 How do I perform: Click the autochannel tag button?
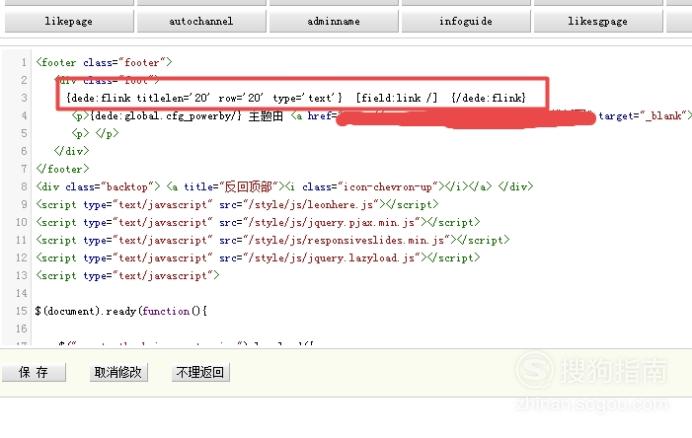click(x=201, y=21)
